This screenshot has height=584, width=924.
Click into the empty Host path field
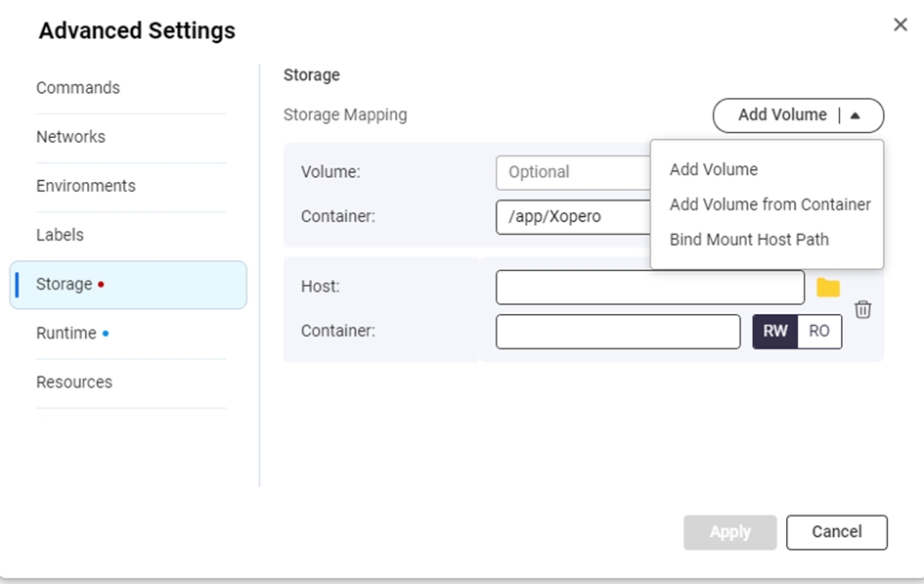point(649,288)
